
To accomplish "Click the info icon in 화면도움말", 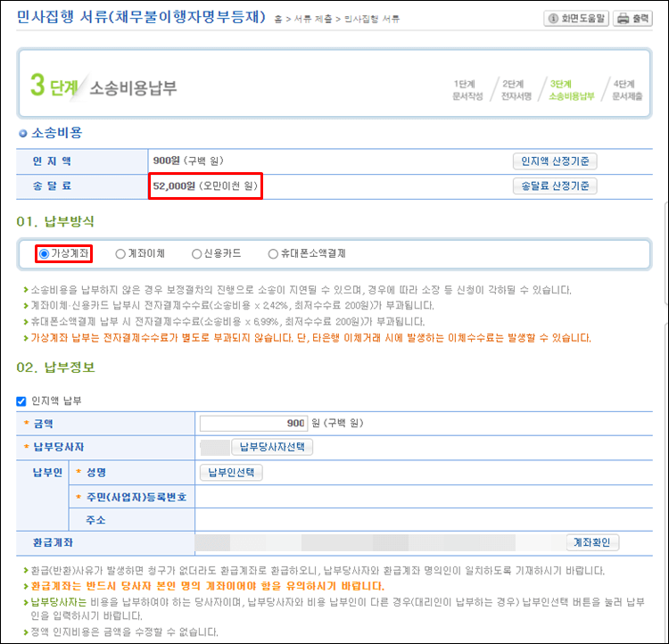I will click(553, 19).
